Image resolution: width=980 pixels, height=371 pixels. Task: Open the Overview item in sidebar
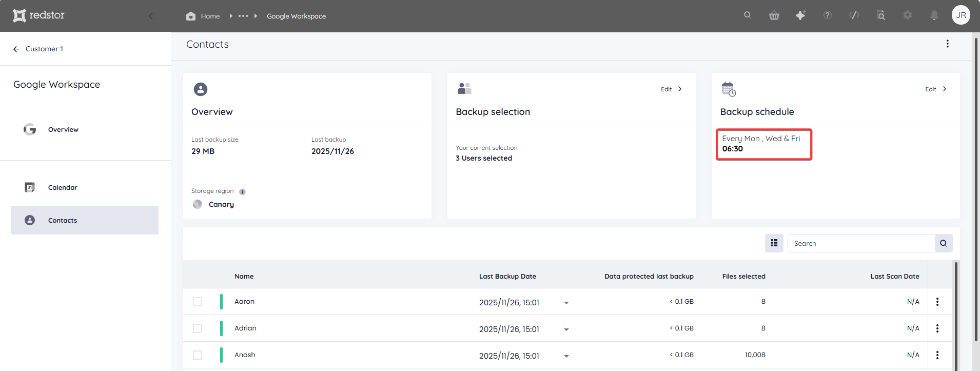85,129
